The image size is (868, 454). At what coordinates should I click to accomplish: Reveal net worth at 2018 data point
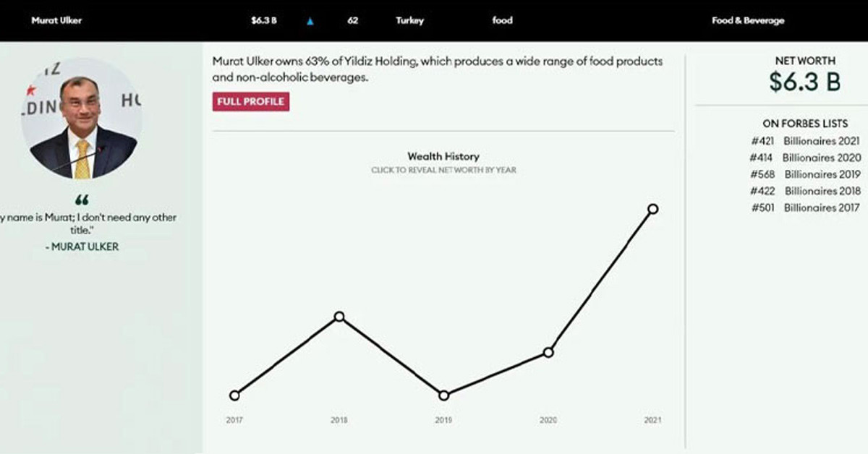tap(339, 317)
